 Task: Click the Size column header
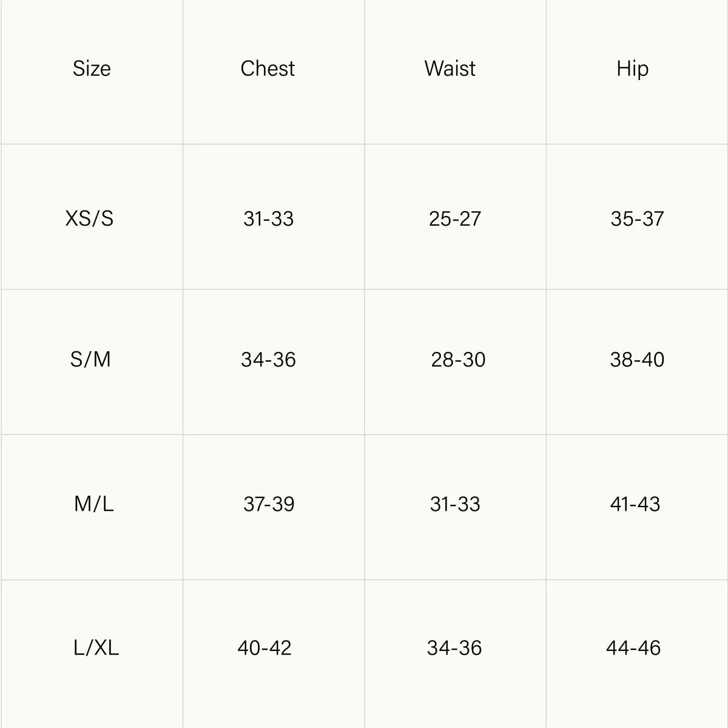click(92, 69)
